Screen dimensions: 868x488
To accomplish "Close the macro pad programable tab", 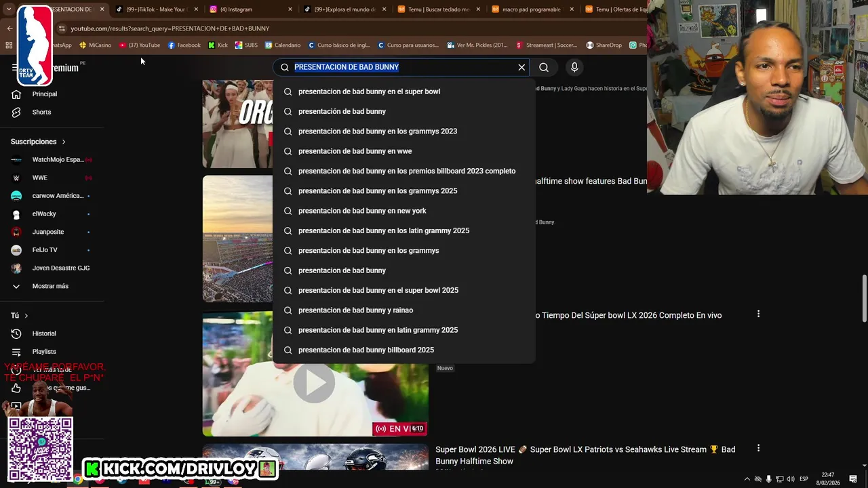I will [572, 9].
